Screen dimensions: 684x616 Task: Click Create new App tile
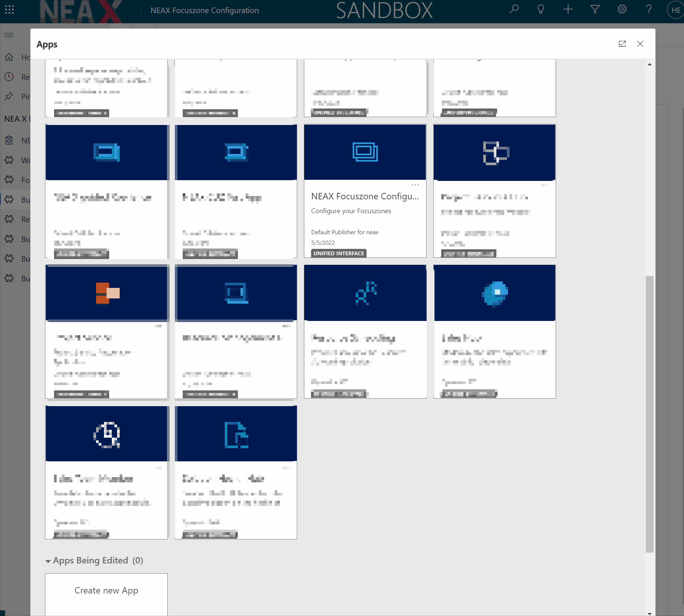106,591
